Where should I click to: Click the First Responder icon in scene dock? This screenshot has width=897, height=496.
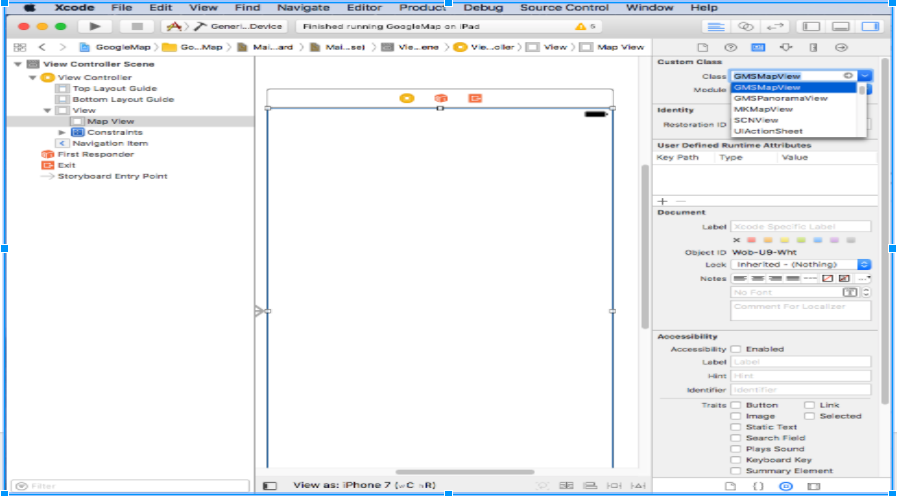[x=440, y=98]
